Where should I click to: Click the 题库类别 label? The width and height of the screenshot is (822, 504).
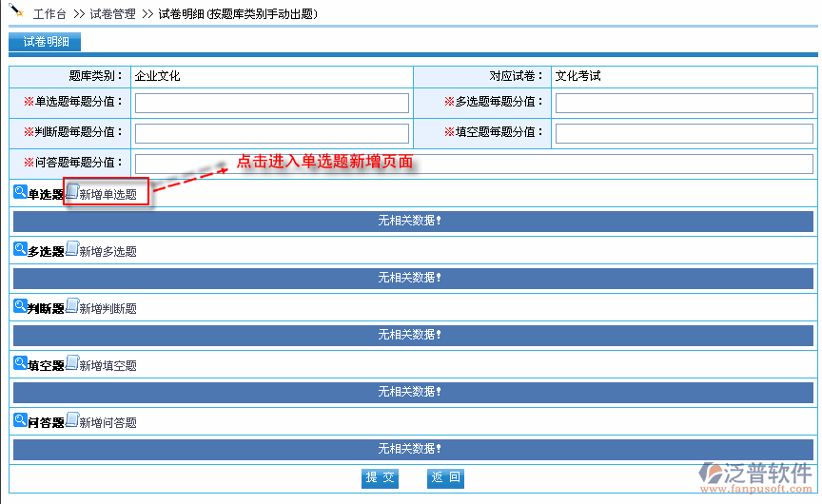[x=95, y=76]
